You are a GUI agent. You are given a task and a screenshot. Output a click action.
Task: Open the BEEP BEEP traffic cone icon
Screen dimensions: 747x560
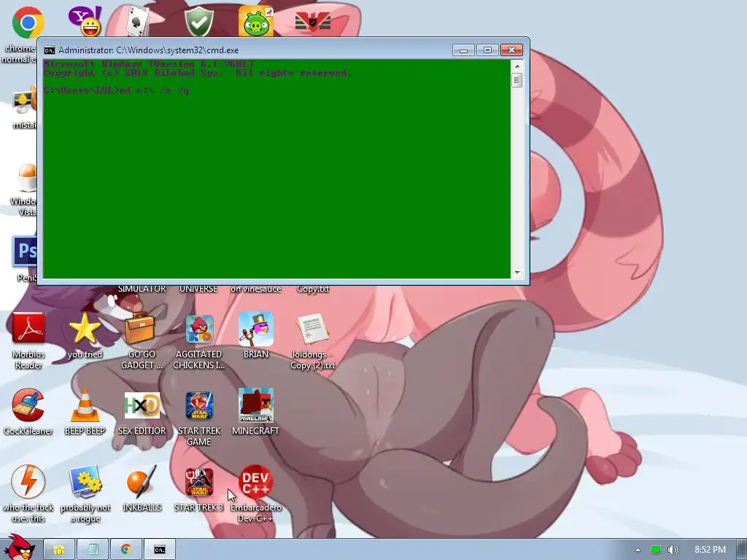pyautogui.click(x=85, y=405)
